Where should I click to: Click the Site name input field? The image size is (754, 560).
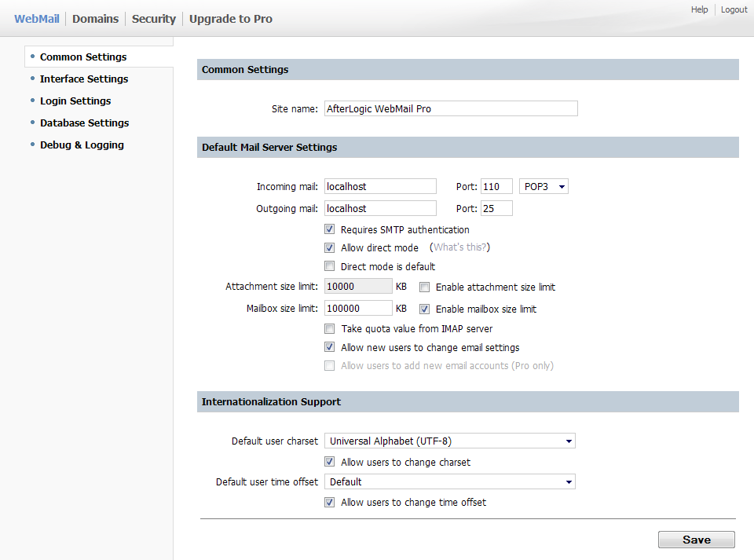pyautogui.click(x=451, y=109)
